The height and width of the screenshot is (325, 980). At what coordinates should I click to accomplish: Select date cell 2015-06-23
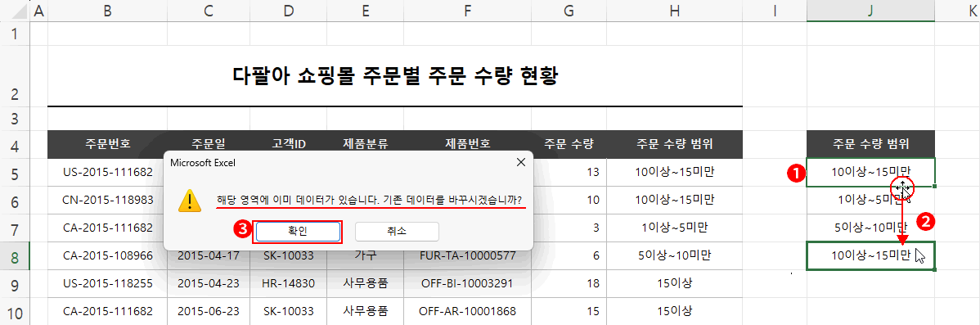(x=208, y=310)
